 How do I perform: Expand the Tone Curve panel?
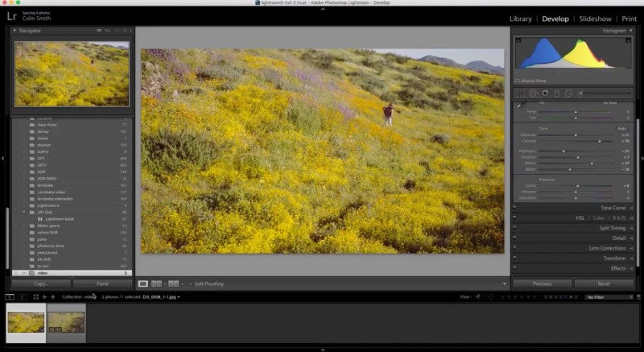[x=612, y=208]
